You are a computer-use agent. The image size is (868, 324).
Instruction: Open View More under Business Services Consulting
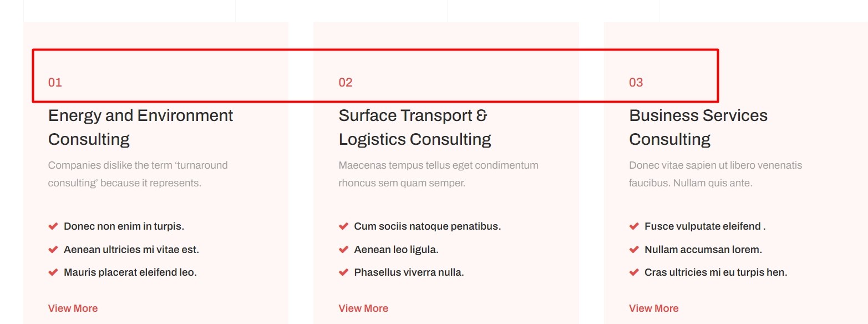(653, 308)
